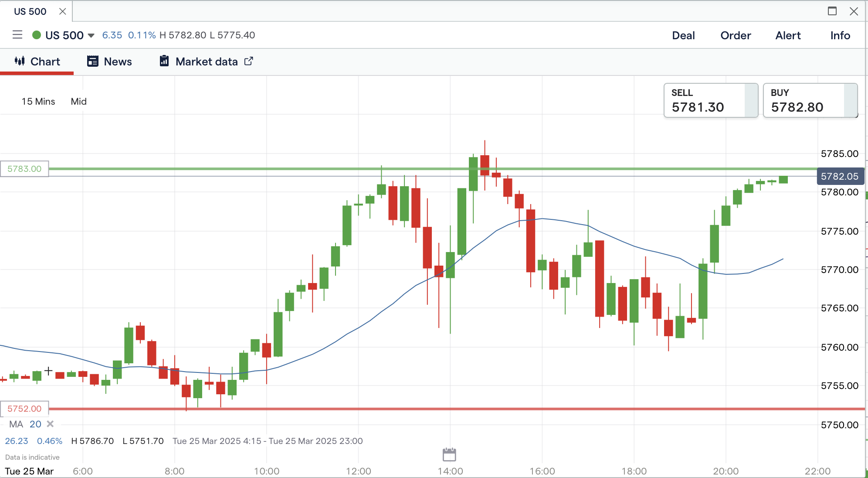Viewport: 868px width, 478px height.
Task: Close the US 500 tab
Action: [x=63, y=11]
